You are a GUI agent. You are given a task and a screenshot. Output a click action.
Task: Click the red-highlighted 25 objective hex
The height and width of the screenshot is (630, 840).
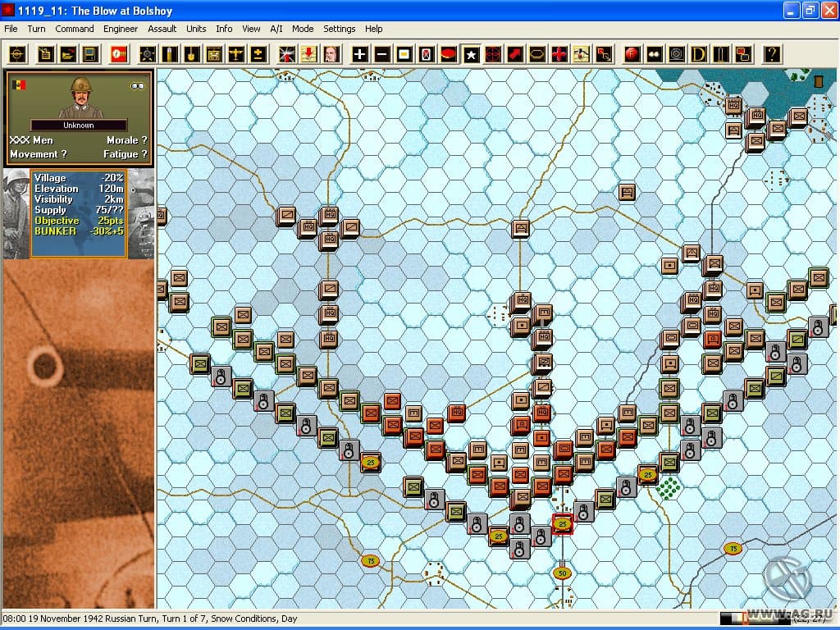click(x=563, y=524)
